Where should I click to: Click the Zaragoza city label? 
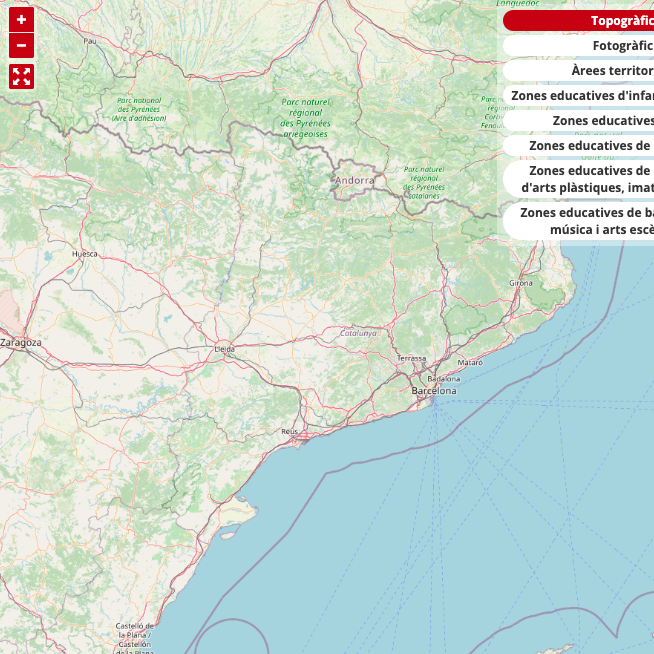[21, 342]
